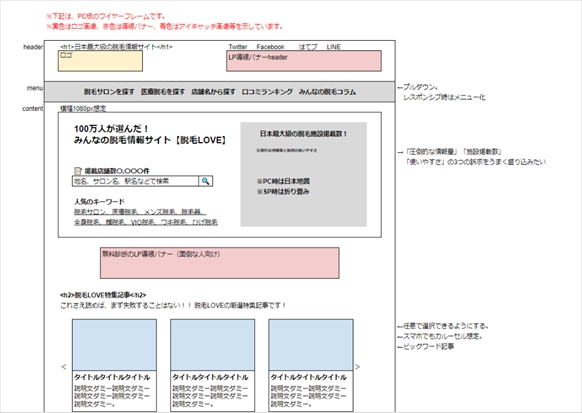Image resolution: width=582 pixels, height=413 pixels.
Task: Click the first blue article thumbnail
Action: coord(114,345)
